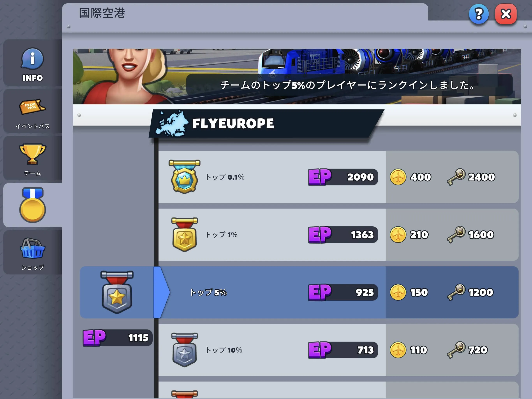Select the highlighted トップ 5% row

tap(299, 292)
